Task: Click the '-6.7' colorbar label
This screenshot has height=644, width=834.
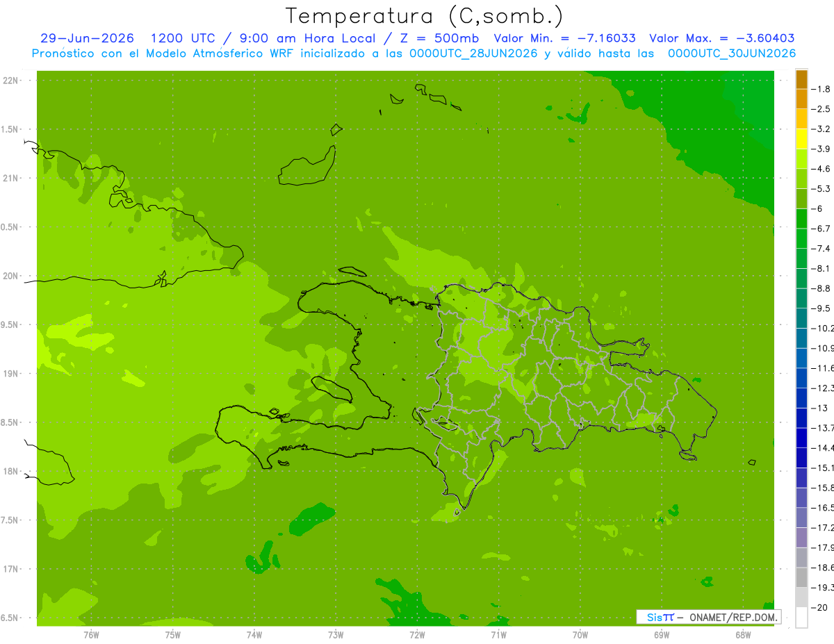Action: coord(821,229)
